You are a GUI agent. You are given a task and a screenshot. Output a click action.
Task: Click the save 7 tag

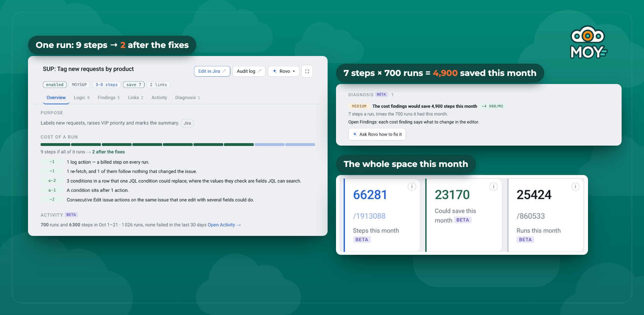(x=134, y=85)
